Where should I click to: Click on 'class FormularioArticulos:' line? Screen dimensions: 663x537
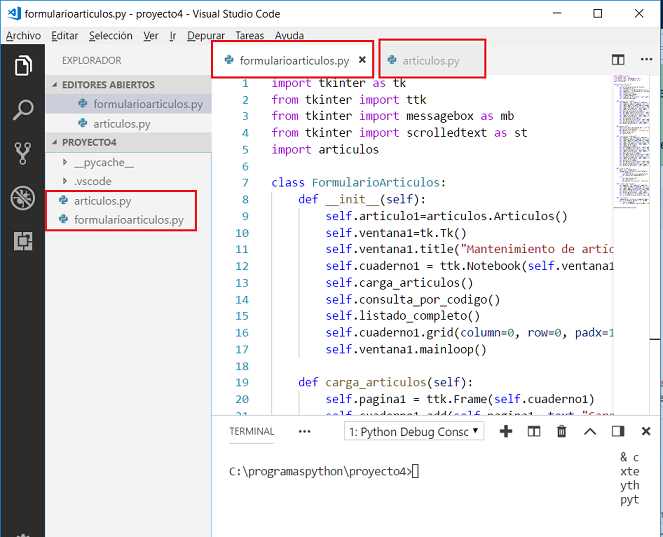pyautogui.click(x=359, y=183)
